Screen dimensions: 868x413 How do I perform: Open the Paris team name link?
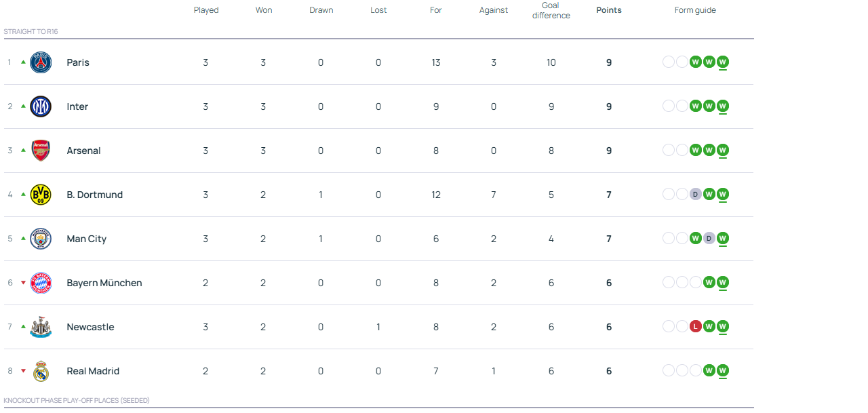click(78, 62)
